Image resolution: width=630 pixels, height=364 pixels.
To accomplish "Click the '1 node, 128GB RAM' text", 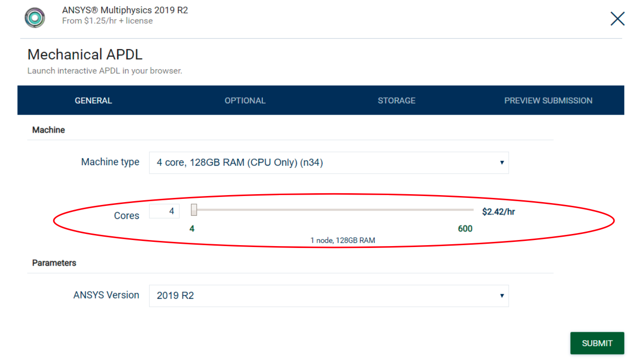I will [343, 240].
